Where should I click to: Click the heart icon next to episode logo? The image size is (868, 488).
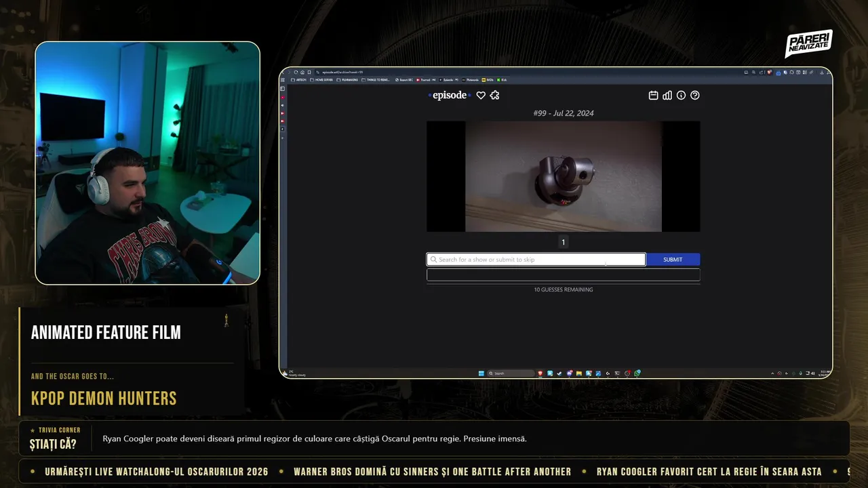(481, 96)
